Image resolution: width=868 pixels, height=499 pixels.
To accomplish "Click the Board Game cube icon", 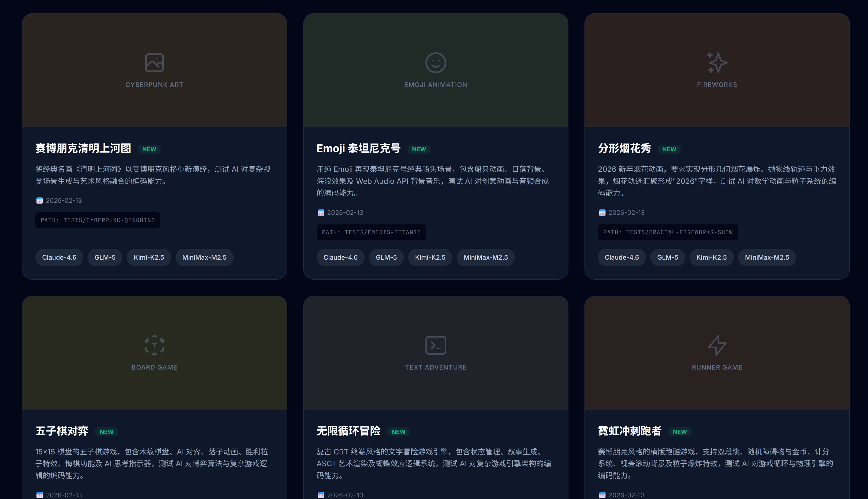I will click(154, 345).
